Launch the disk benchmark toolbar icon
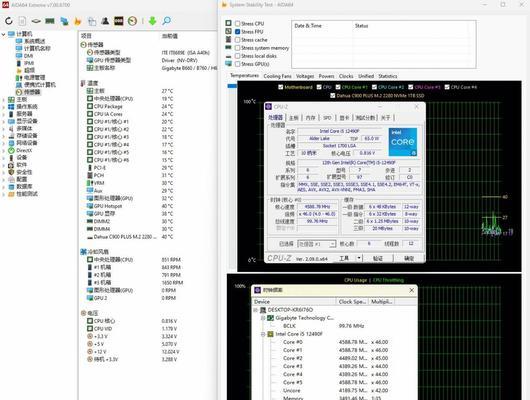This screenshot has height=400, width=530. click(x=36, y=21)
